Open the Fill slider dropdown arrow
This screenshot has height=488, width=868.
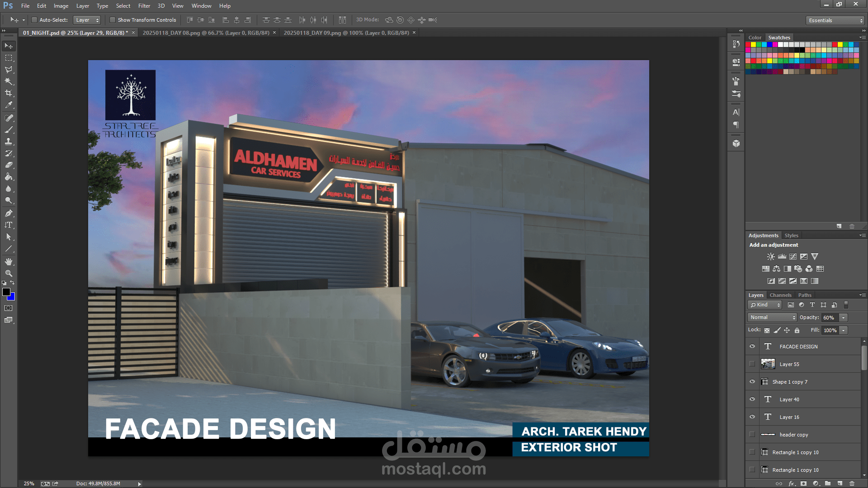[843, 330]
